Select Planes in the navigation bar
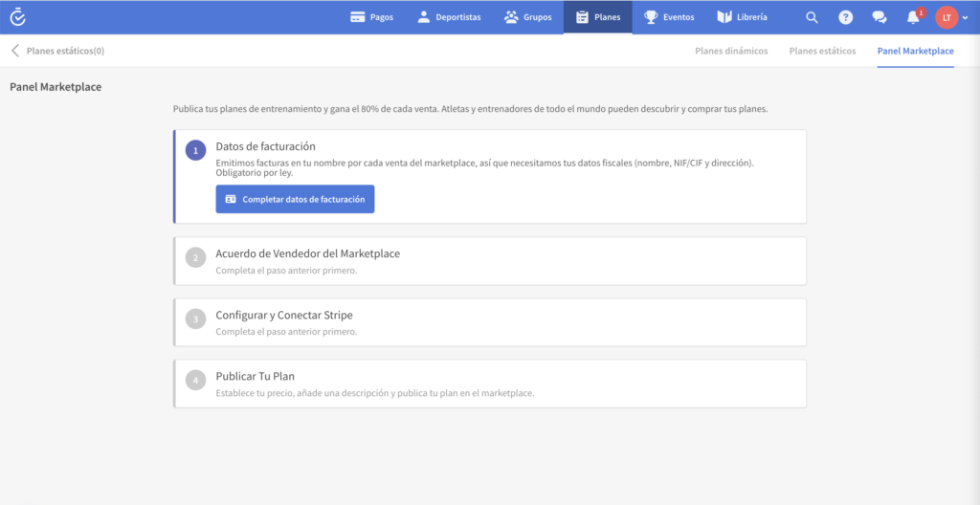This screenshot has height=505, width=980. tap(597, 17)
